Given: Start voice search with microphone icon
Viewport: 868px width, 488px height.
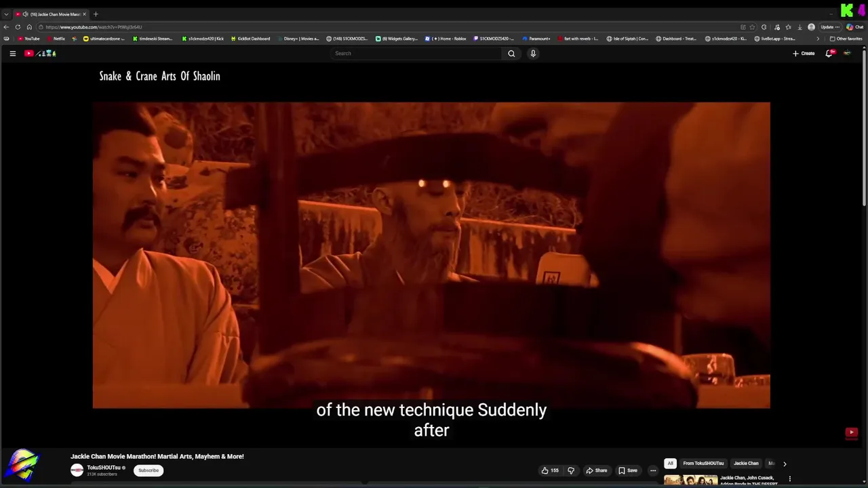Looking at the screenshot, I should pos(533,54).
